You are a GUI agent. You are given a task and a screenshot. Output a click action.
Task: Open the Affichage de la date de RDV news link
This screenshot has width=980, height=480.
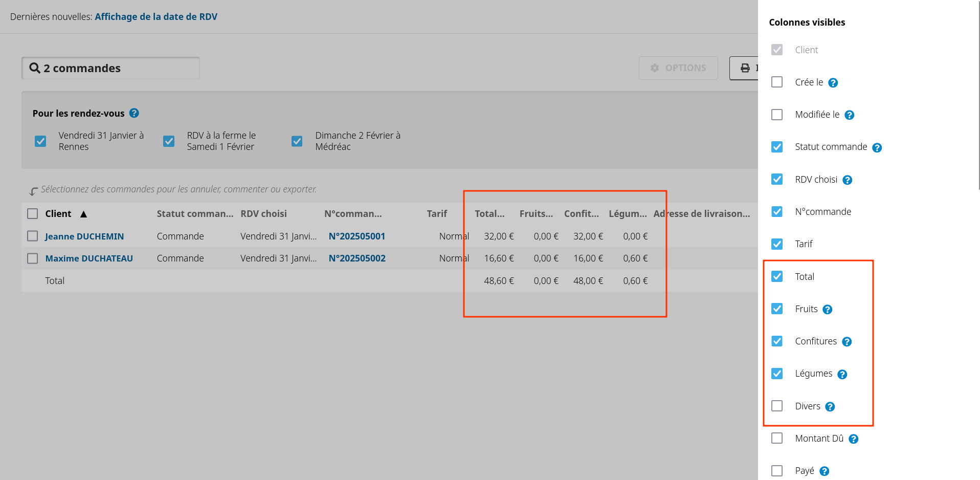156,17
